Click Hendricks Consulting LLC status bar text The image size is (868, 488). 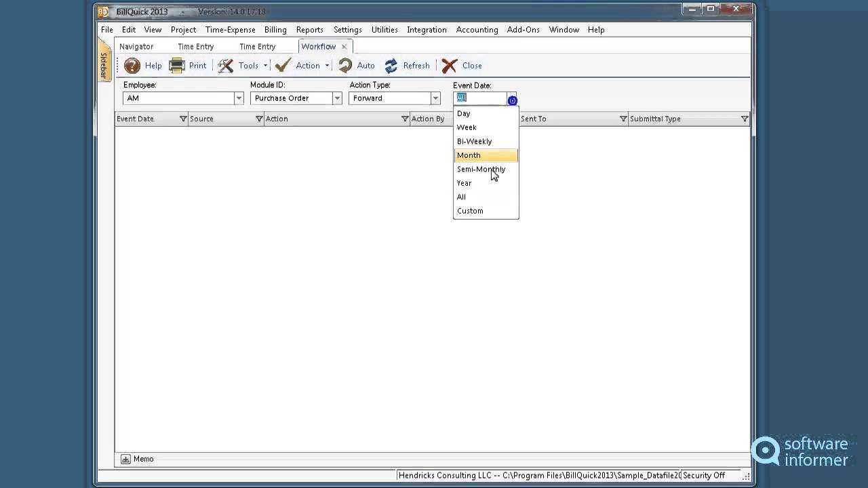click(x=539, y=476)
